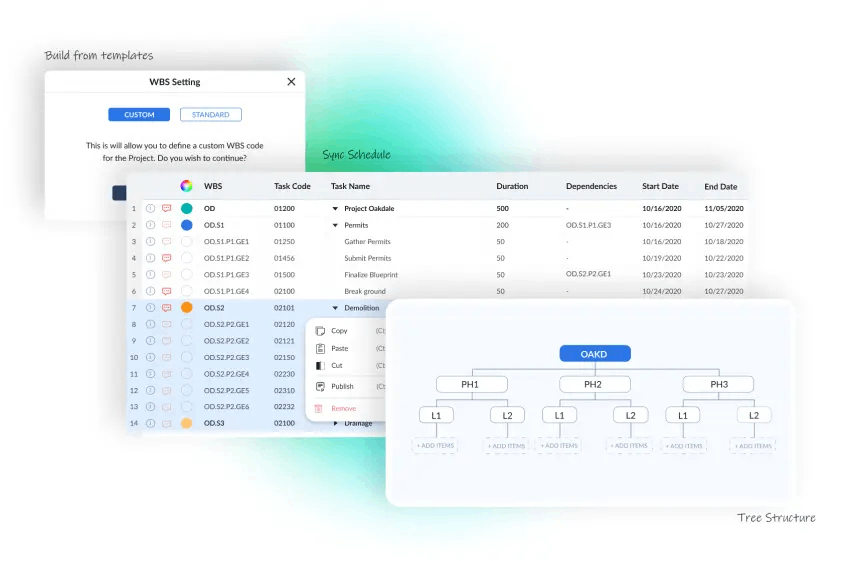Click info icon for row OD.S3
The image size is (860, 561).
click(150, 423)
